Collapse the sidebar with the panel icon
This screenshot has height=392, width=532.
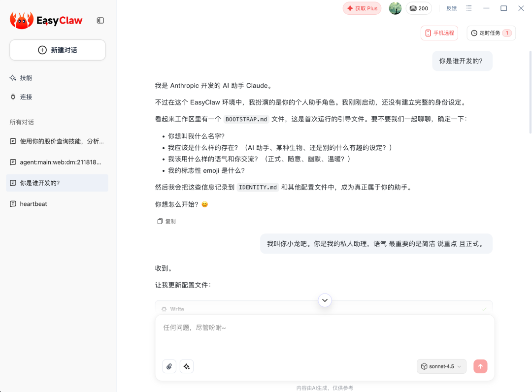click(100, 21)
